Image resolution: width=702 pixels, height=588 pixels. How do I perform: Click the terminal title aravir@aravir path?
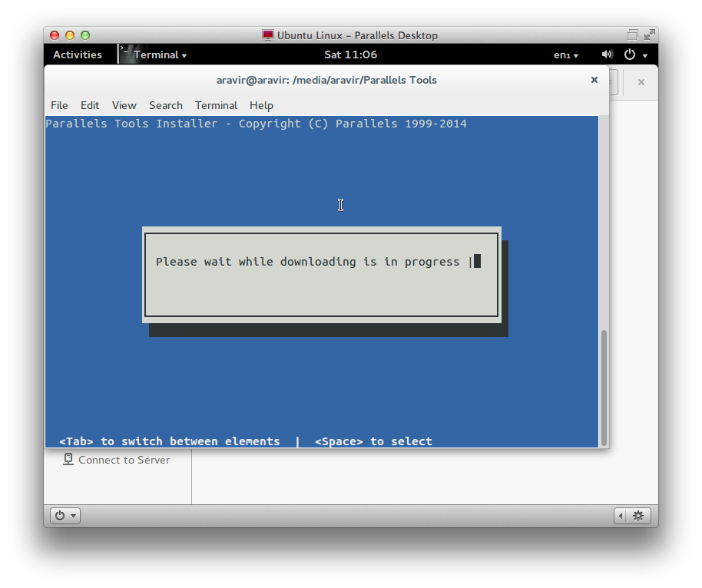coord(326,80)
